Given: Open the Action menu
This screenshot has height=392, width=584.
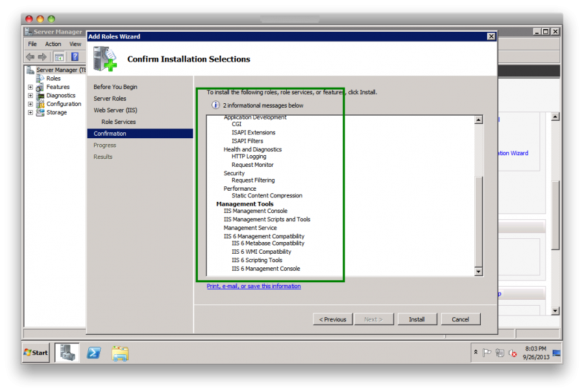Looking at the screenshot, I should pos(53,43).
